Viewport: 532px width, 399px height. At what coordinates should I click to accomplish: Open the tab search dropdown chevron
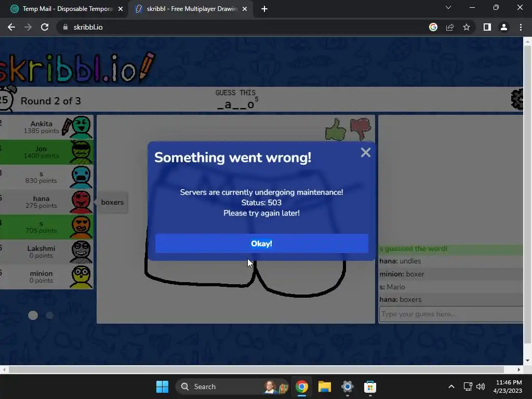(448, 7)
